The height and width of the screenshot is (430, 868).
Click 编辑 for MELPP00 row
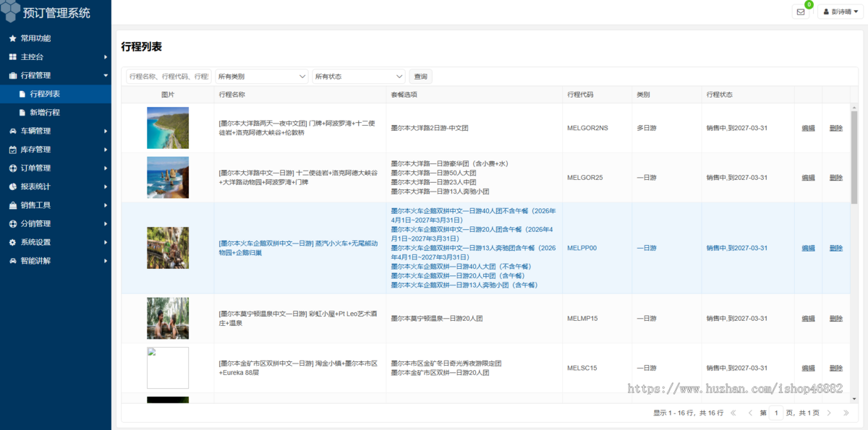tap(808, 248)
